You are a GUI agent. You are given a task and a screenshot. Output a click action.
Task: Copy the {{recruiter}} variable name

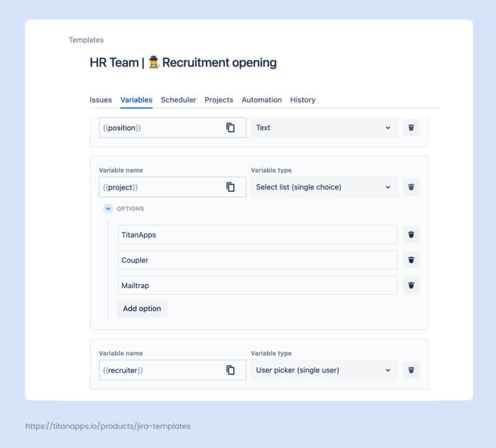pyautogui.click(x=231, y=370)
